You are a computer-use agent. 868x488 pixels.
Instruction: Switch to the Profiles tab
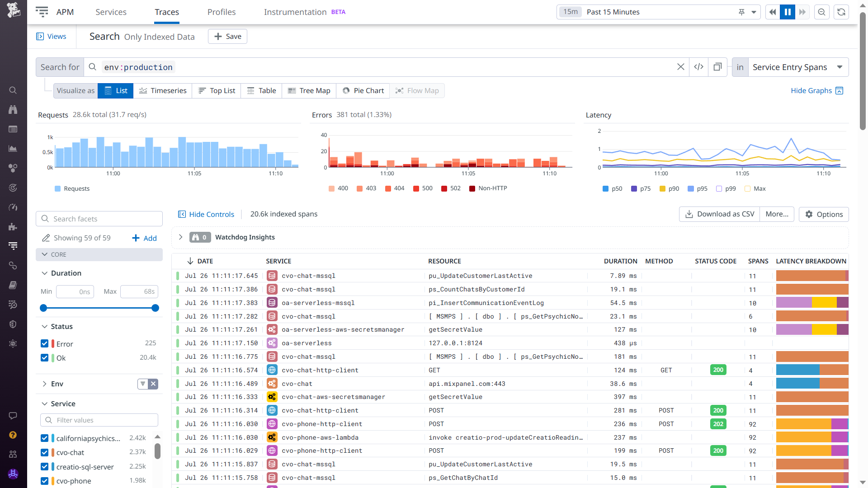pyautogui.click(x=221, y=12)
